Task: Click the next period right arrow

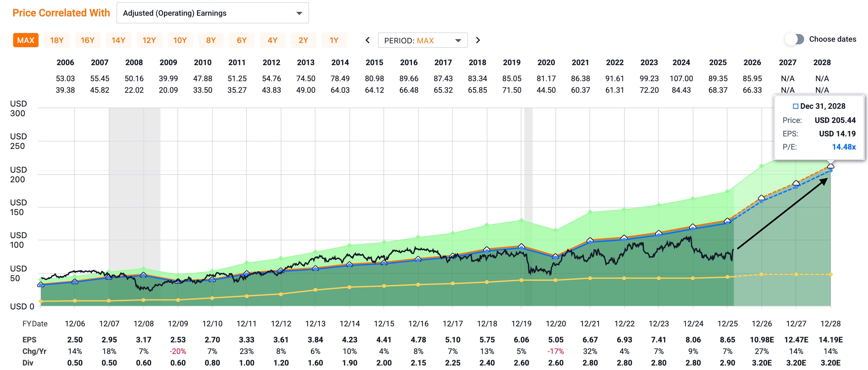Action: [x=478, y=40]
